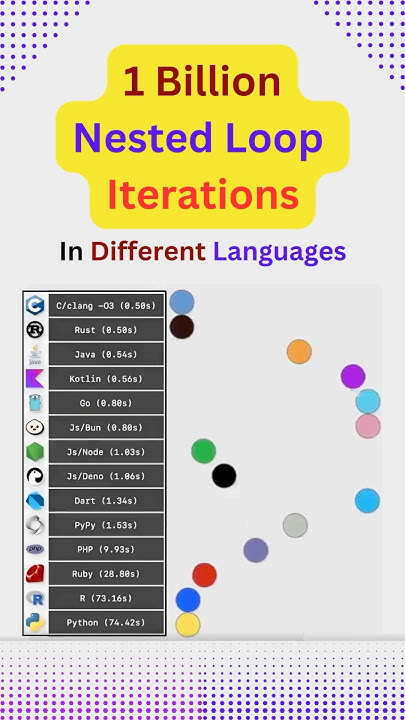
Task: Click the green ball in the Js/Node row
Action: click(203, 451)
